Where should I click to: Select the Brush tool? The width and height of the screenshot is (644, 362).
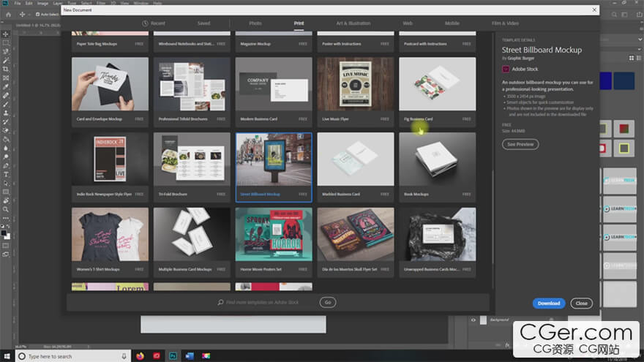click(x=6, y=105)
